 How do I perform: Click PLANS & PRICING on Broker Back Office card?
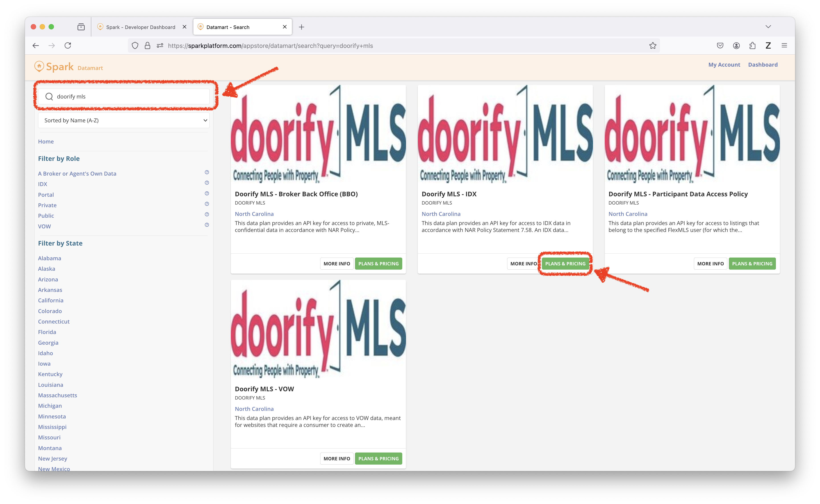tap(378, 264)
